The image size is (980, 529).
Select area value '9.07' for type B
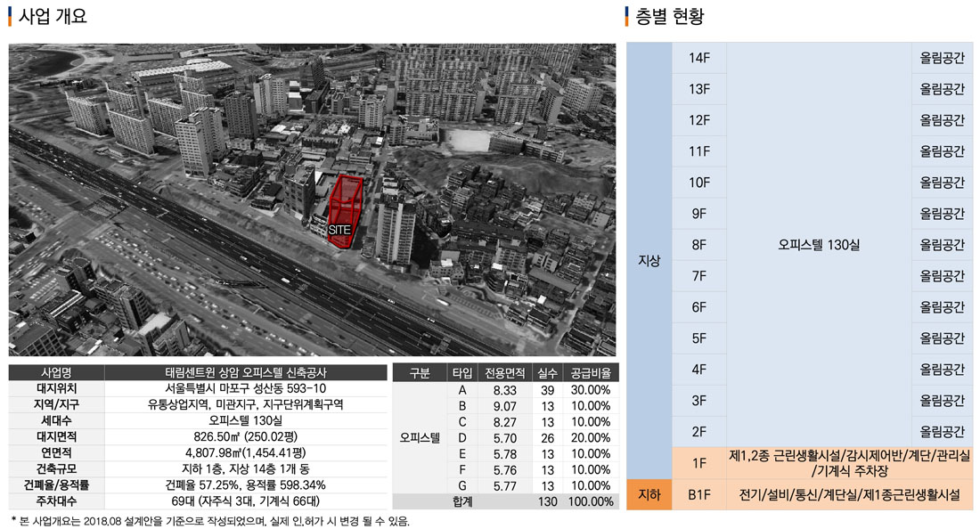(505, 406)
